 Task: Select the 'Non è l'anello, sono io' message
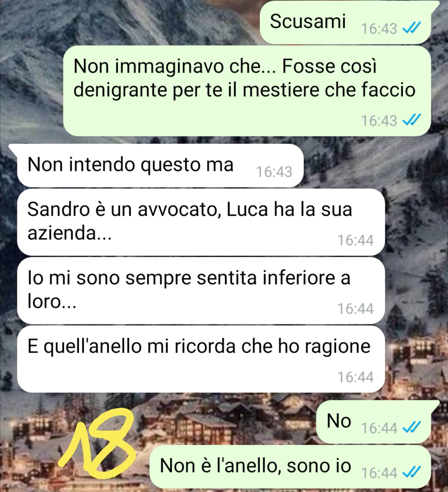290,467
